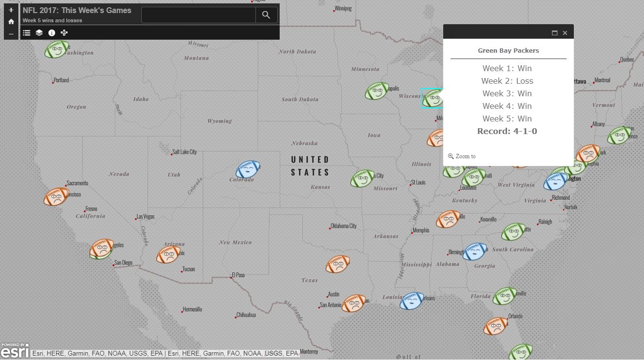The height and width of the screenshot is (360, 644).
Task: Click the Las Vegas map label
Action: pyautogui.click(x=146, y=217)
